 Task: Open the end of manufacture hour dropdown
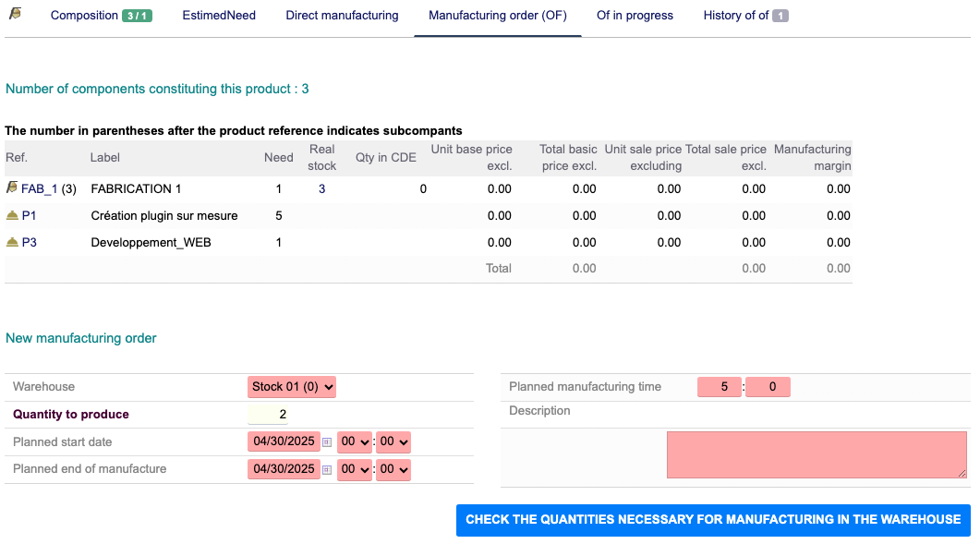tap(355, 469)
